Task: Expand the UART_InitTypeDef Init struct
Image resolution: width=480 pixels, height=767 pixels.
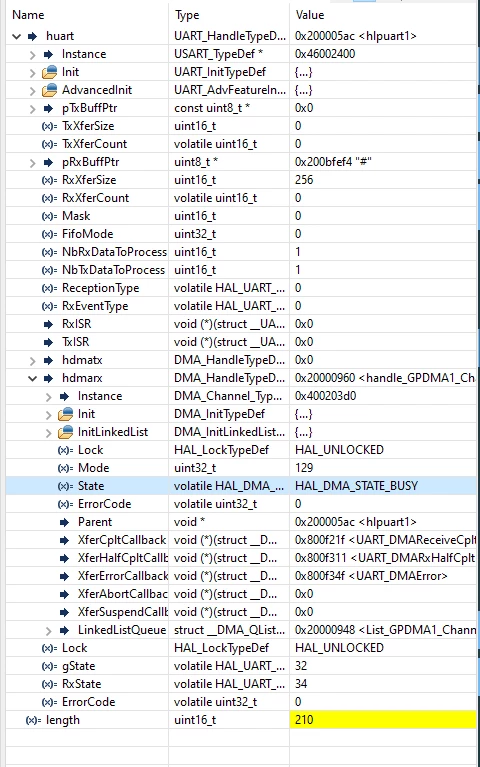Action: point(32,72)
